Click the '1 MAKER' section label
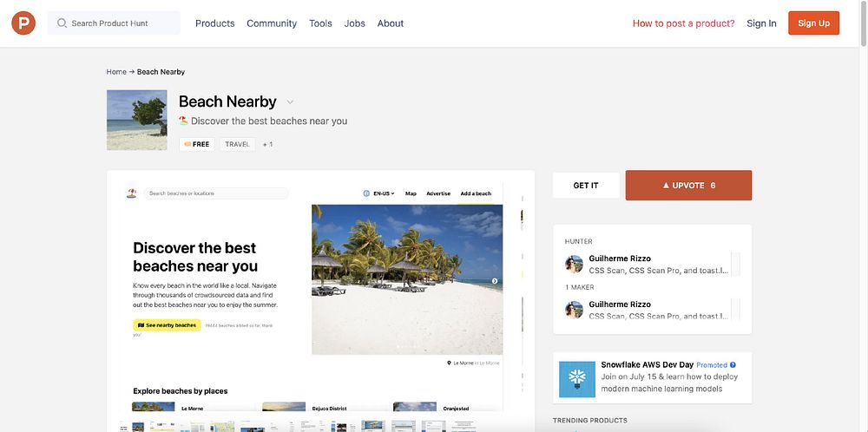This screenshot has width=868, height=432. coord(580,287)
